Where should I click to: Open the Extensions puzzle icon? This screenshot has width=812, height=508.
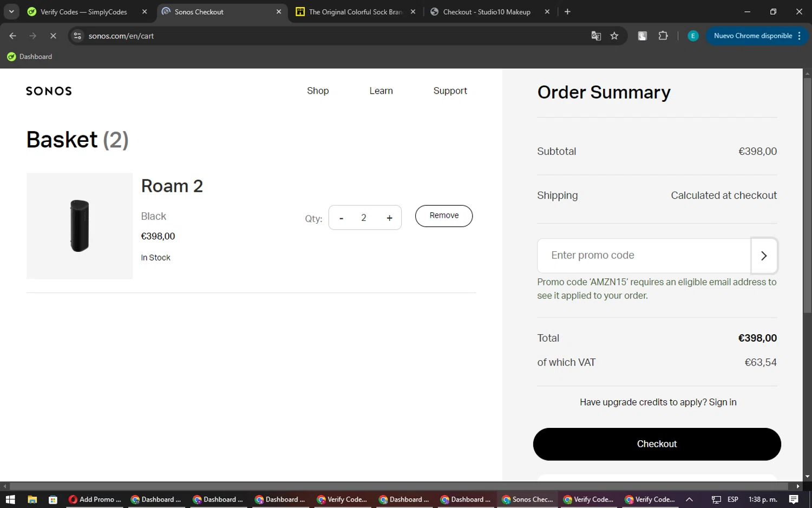tap(663, 36)
